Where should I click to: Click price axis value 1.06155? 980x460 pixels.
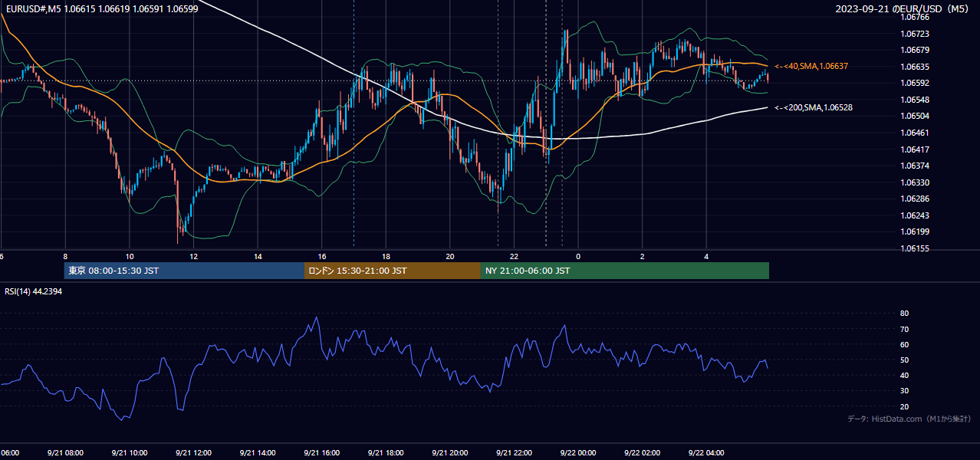pyautogui.click(x=914, y=248)
